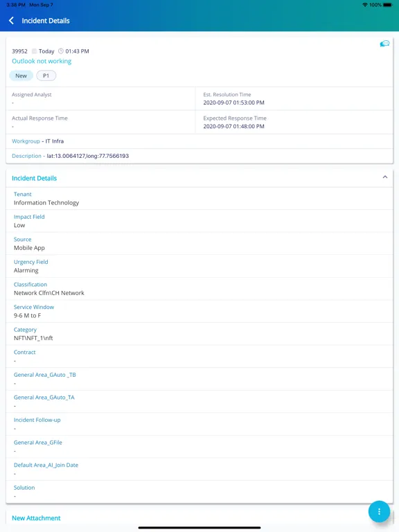The image size is (399, 532).
Task: Select the lat:13.0064127 description text
Action: point(88,156)
